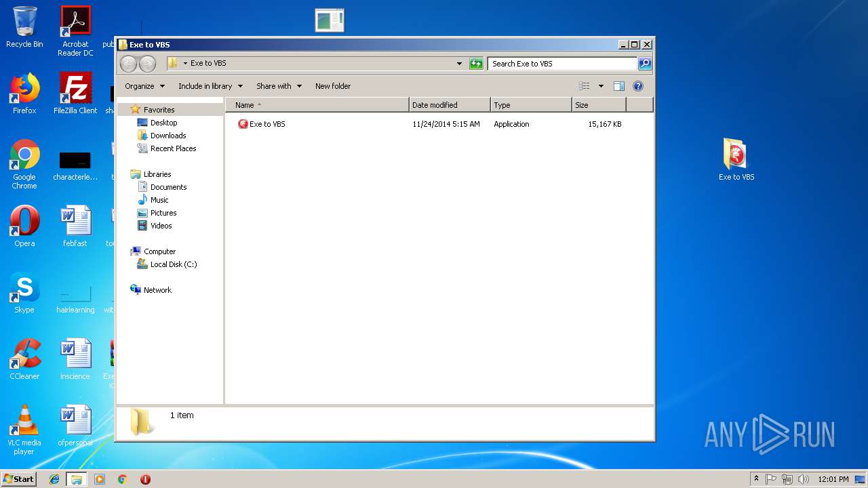The height and width of the screenshot is (488, 868).
Task: Show hidden tray icons arrow
Action: (x=756, y=479)
